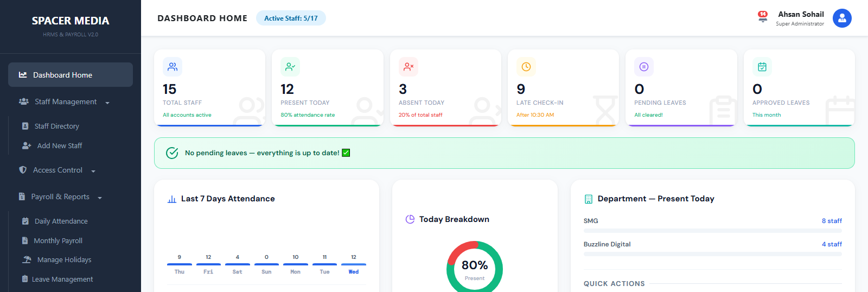Click the Add New Staff person-plus icon

coord(27,145)
